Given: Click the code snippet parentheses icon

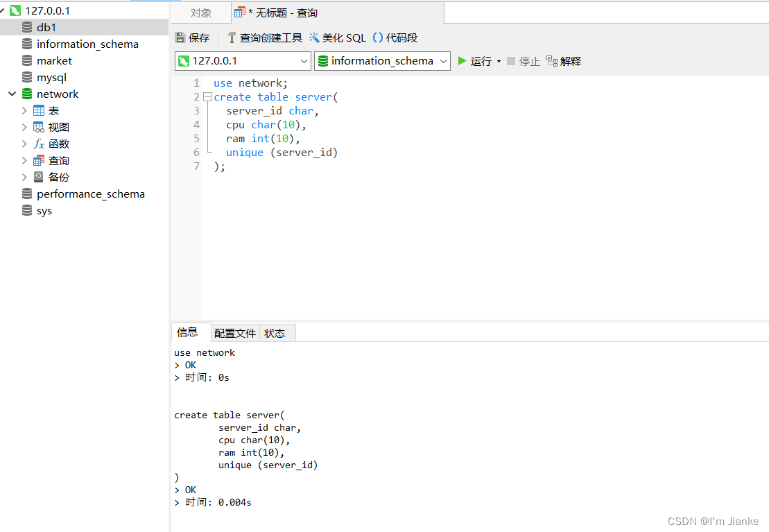Looking at the screenshot, I should (x=378, y=37).
